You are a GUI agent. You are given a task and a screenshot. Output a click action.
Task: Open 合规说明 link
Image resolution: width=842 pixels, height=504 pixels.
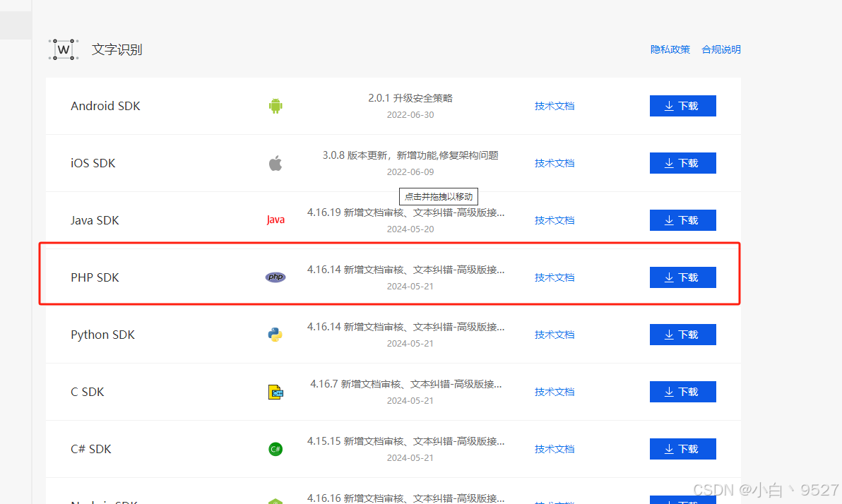coord(721,49)
